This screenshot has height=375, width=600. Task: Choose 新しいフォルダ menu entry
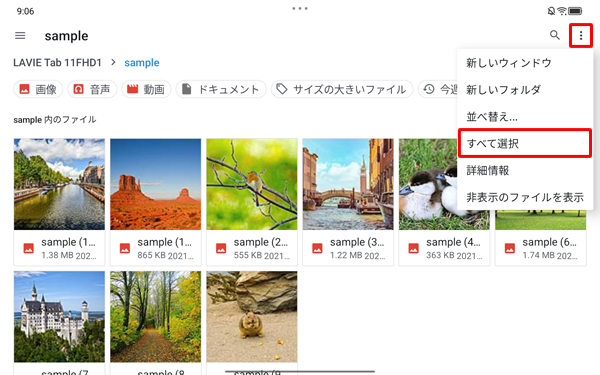click(x=525, y=90)
